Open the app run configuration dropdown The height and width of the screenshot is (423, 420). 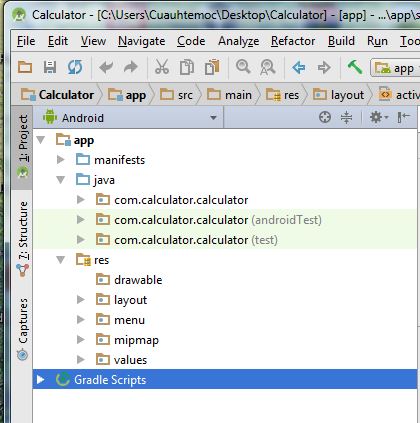click(396, 68)
